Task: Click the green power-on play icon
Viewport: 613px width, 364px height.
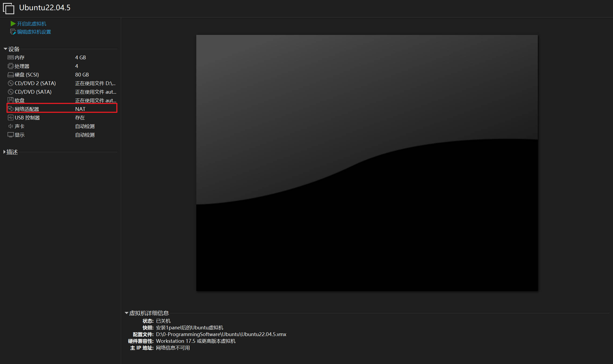Action: tap(13, 24)
